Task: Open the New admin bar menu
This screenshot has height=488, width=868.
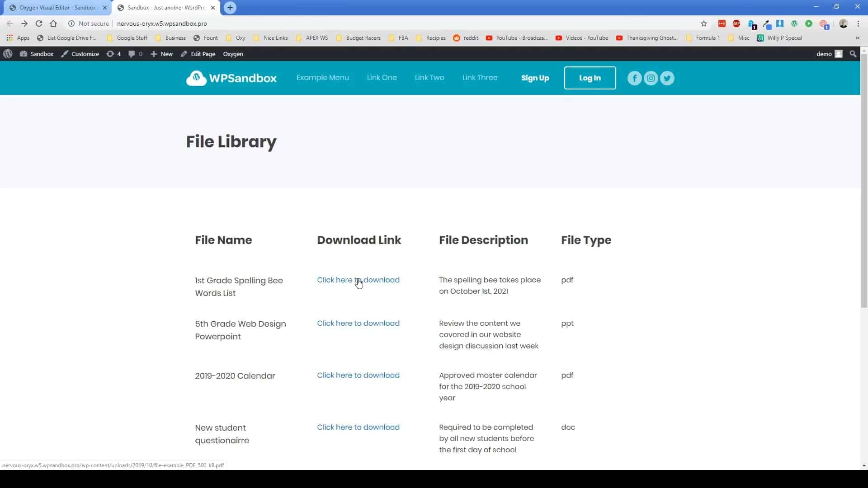Action: tap(161, 54)
